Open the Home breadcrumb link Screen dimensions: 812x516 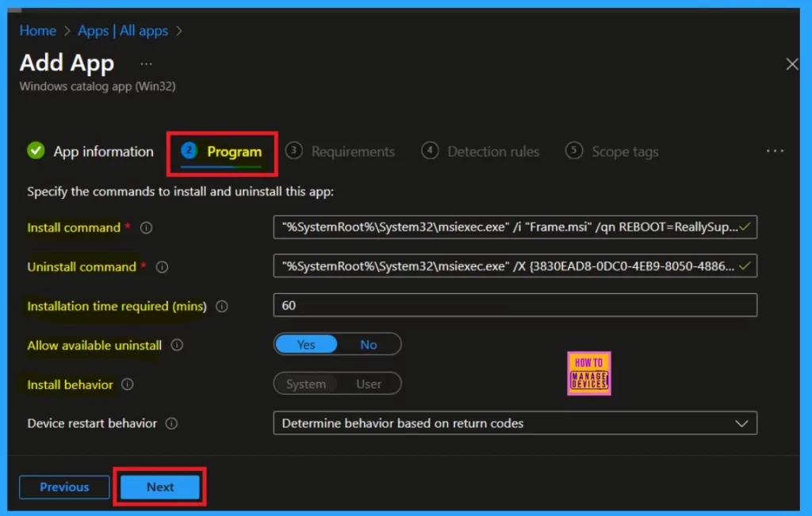37,31
